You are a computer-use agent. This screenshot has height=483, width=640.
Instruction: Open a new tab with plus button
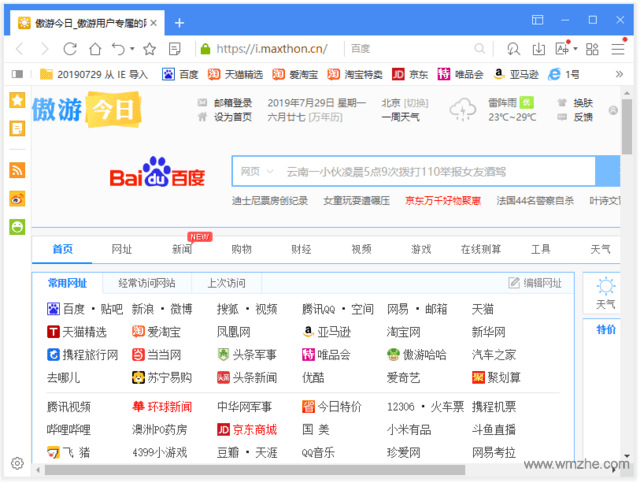click(x=179, y=23)
